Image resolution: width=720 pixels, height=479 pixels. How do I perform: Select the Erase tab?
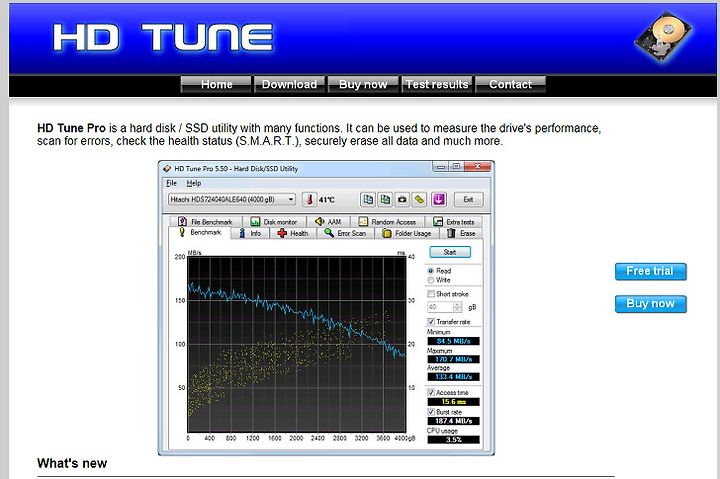click(461, 233)
